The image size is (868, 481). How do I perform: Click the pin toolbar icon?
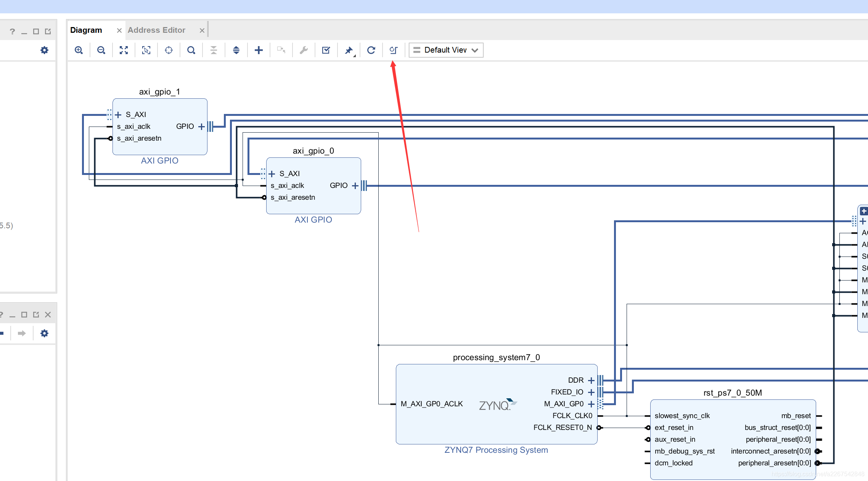coord(349,50)
